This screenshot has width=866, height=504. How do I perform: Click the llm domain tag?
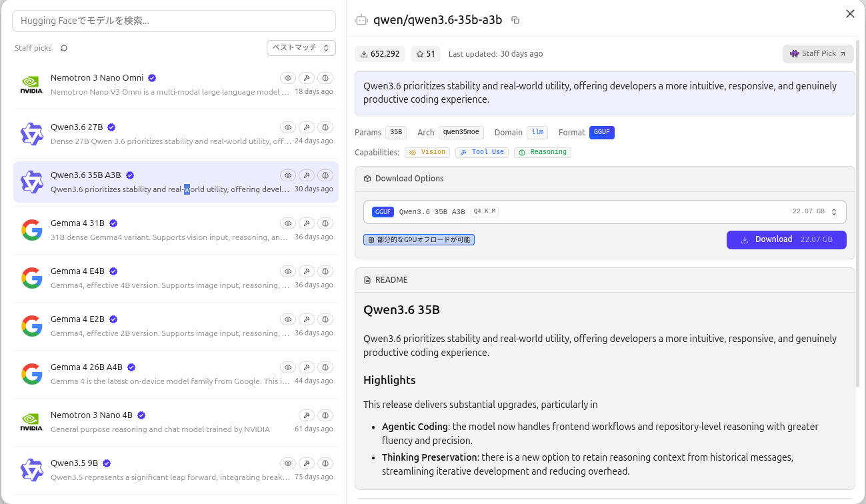pos(537,133)
